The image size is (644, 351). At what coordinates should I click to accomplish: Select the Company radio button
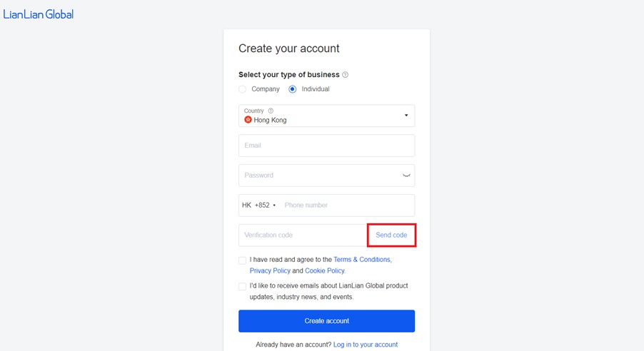click(x=242, y=89)
